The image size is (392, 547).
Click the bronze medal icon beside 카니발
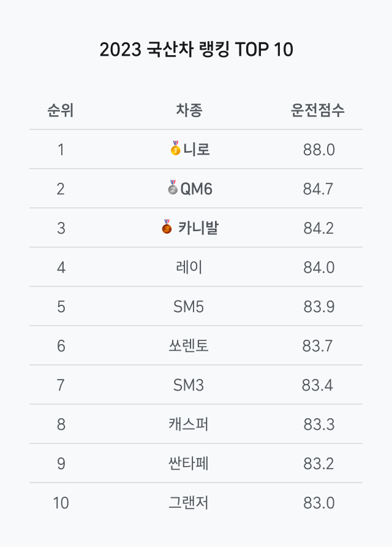(167, 227)
